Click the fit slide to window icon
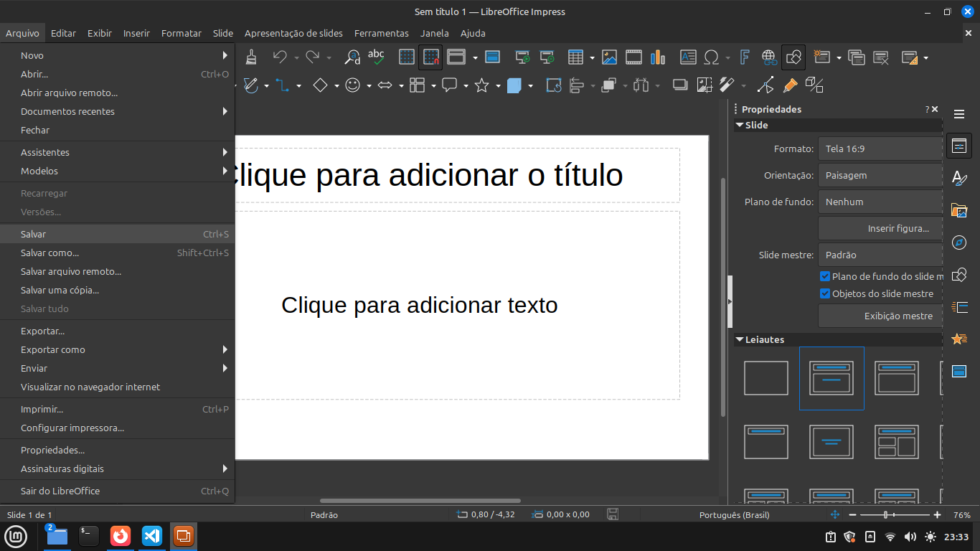The width and height of the screenshot is (980, 551). (x=835, y=514)
